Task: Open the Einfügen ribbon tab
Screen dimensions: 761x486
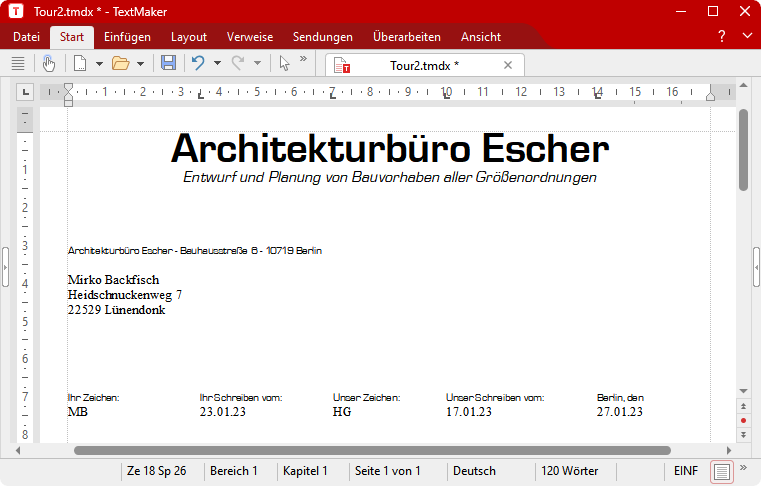Action: pos(127,37)
